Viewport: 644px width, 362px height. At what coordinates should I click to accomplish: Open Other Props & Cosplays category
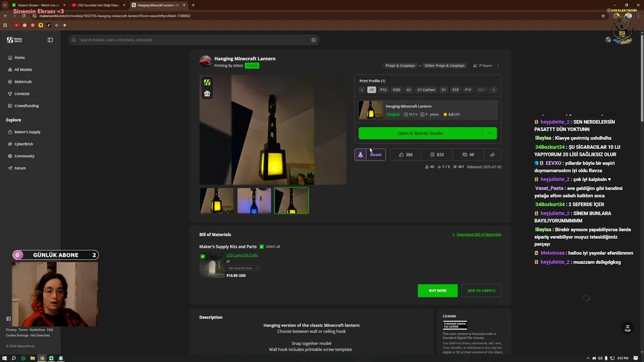click(444, 65)
